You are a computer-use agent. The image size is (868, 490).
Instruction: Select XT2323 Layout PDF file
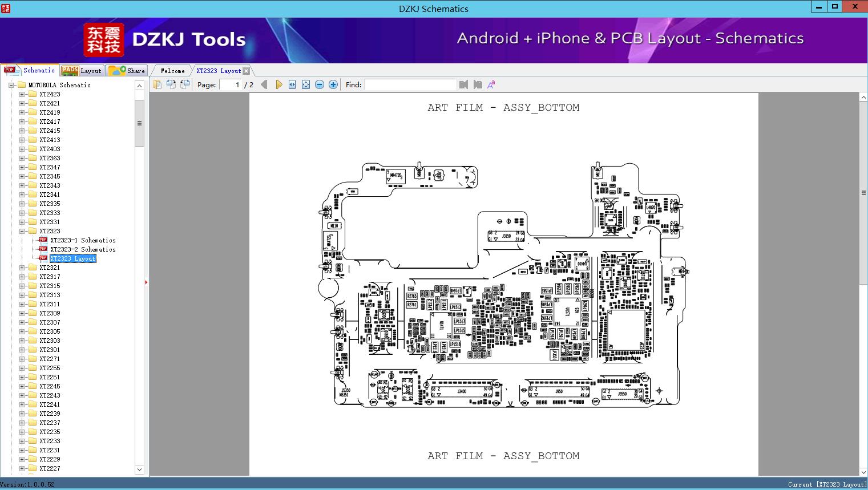pos(73,258)
